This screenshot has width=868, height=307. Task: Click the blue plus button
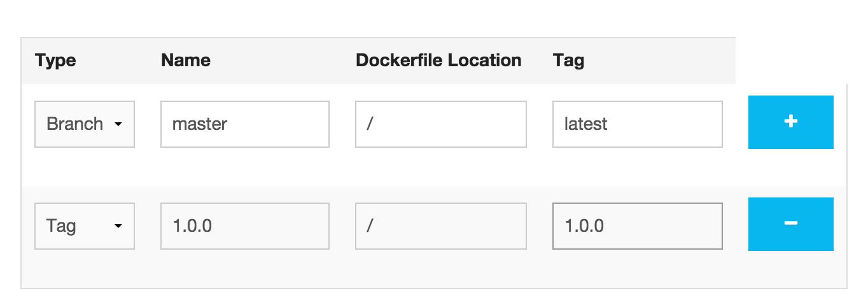790,122
